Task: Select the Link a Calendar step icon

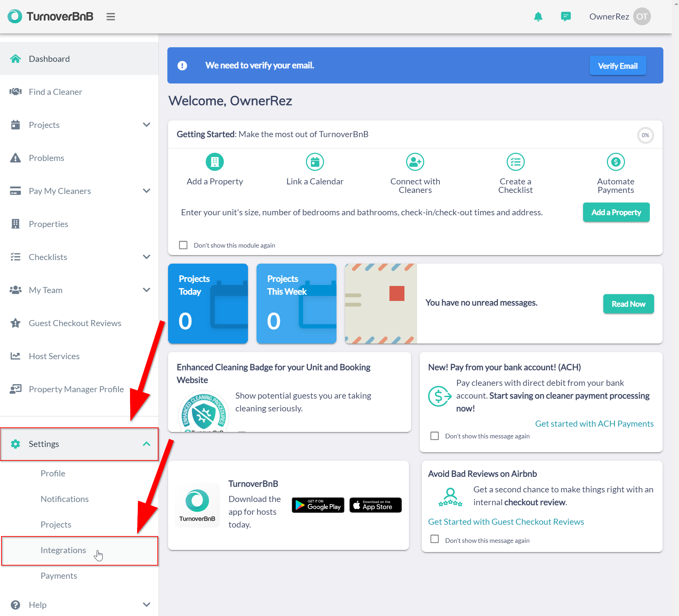Action: click(x=315, y=162)
